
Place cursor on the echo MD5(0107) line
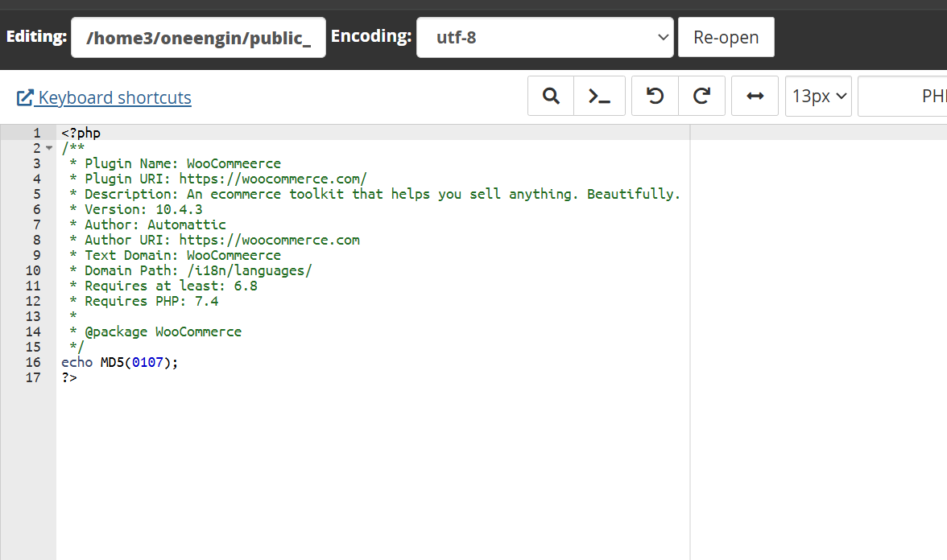click(119, 362)
